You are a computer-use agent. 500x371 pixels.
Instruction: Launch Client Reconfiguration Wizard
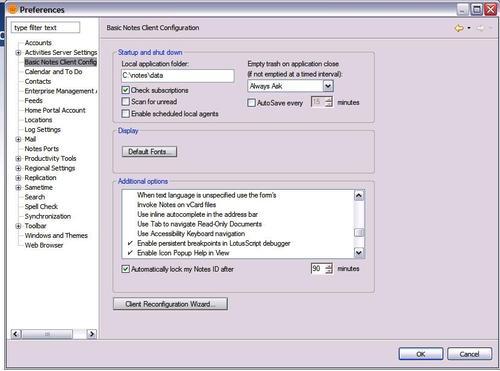[170, 304]
